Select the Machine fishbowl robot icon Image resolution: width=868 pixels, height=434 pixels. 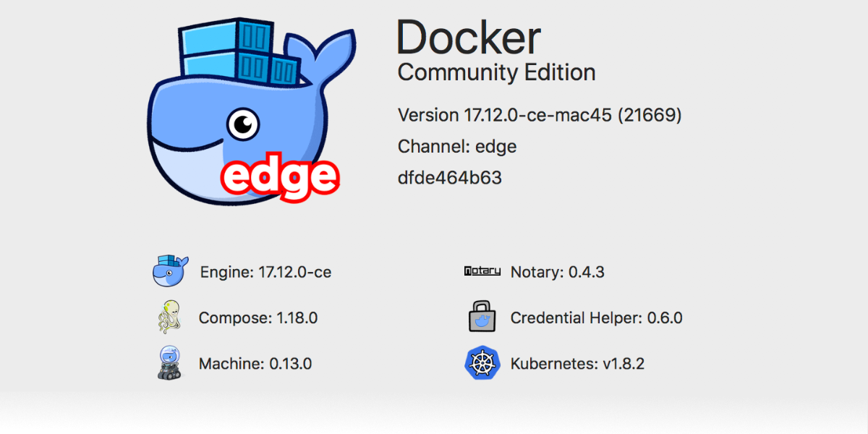pyautogui.click(x=169, y=363)
